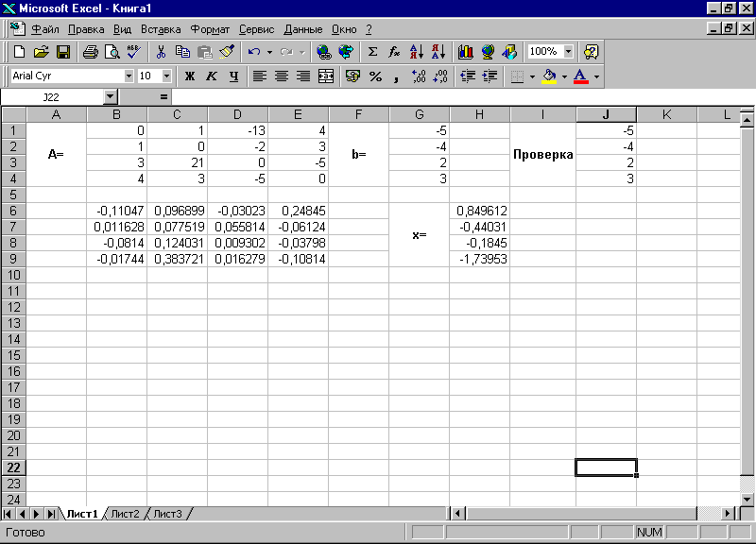Undo the last action
Viewport: 756px width, 544px height.
pos(254,52)
